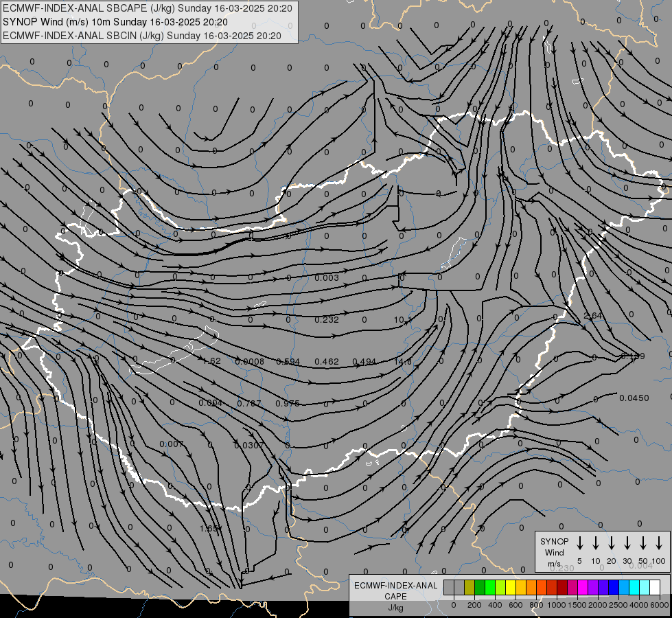Click the map value 2.64
Viewport: 672px width, 618px height.
click(592, 316)
